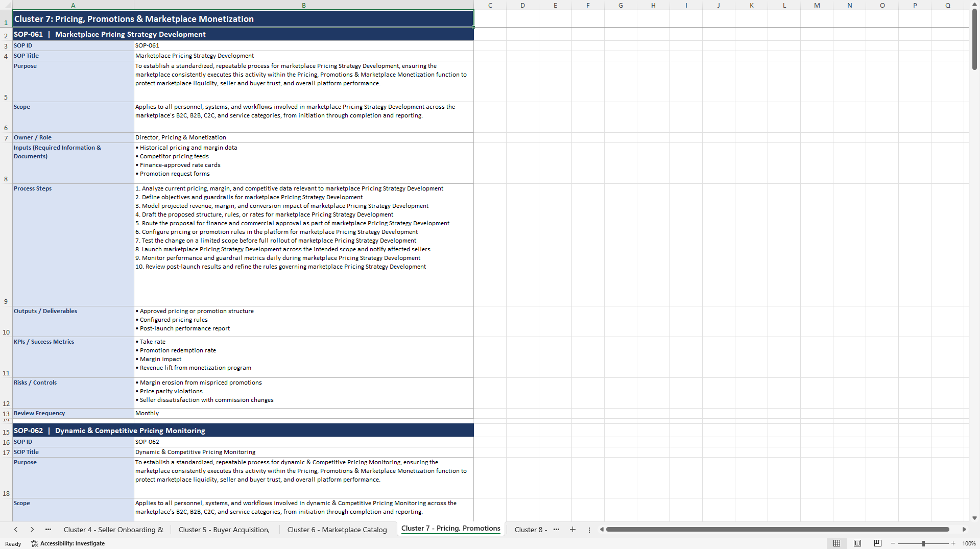Switch to Page Break Preview
Image resolution: width=980 pixels, height=549 pixels.
(878, 543)
